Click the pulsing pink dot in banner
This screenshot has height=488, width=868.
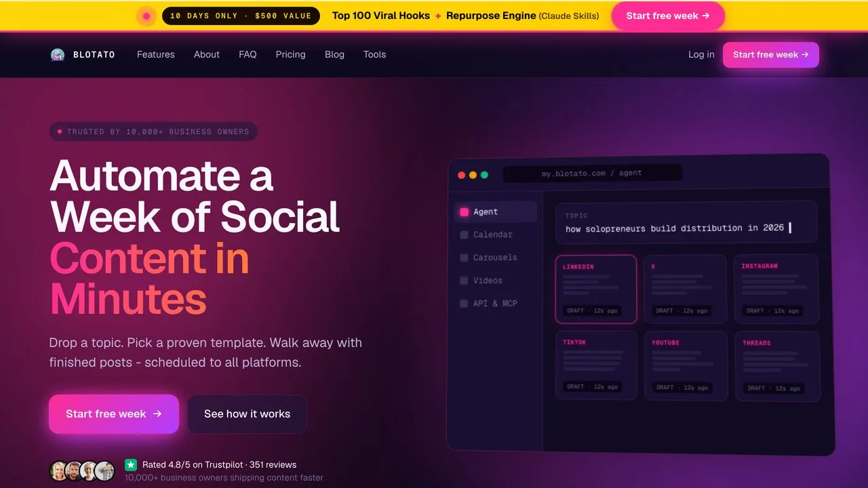click(146, 16)
